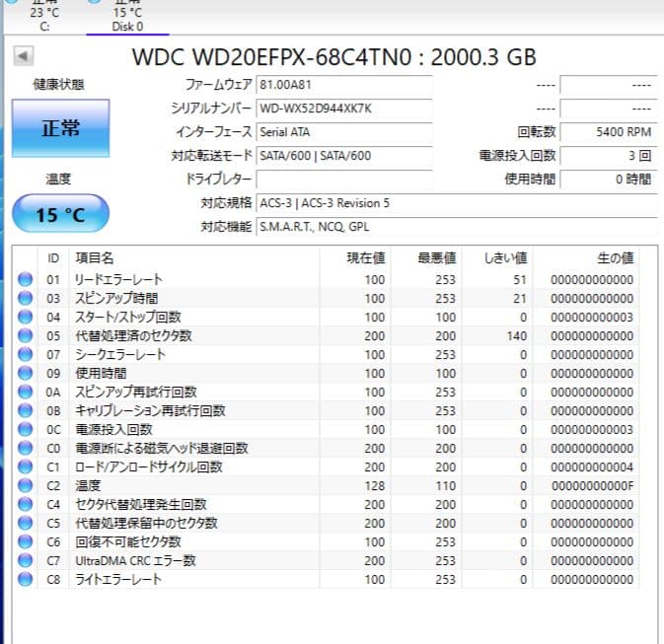The width and height of the screenshot is (664, 644).
Task: Select the 使用時間 attribute name in table
Action: (101, 373)
